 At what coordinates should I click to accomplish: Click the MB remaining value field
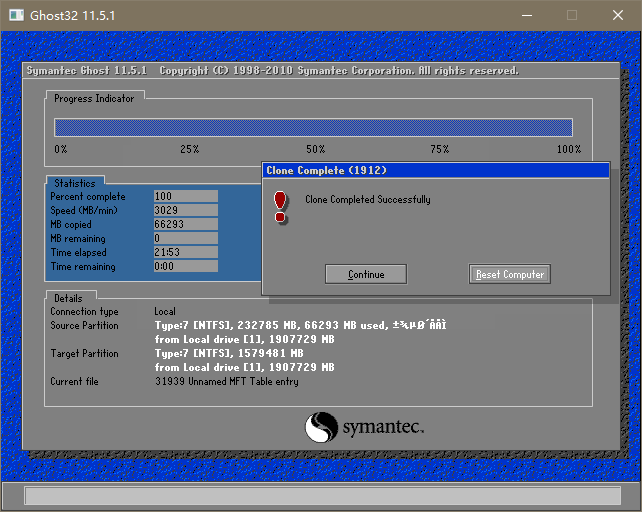(x=185, y=239)
